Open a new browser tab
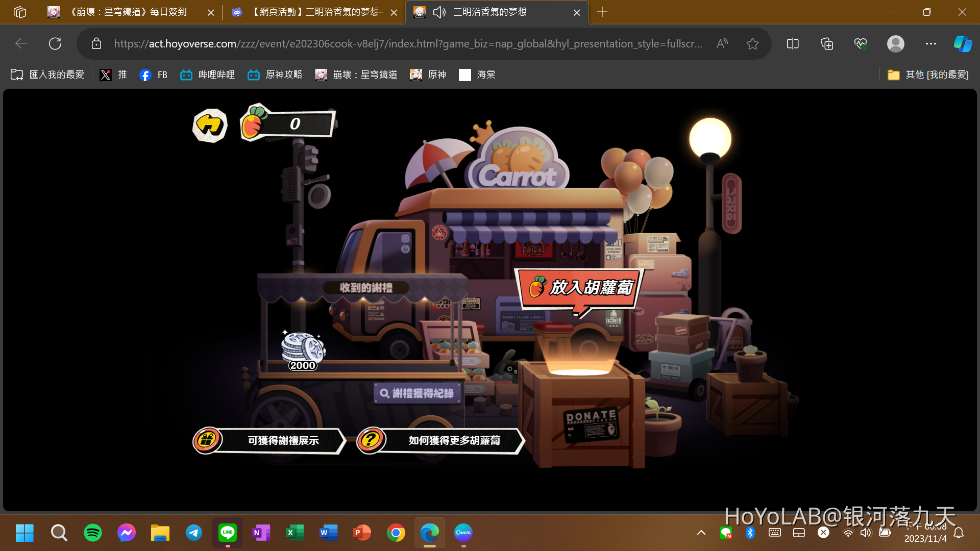 coord(602,12)
